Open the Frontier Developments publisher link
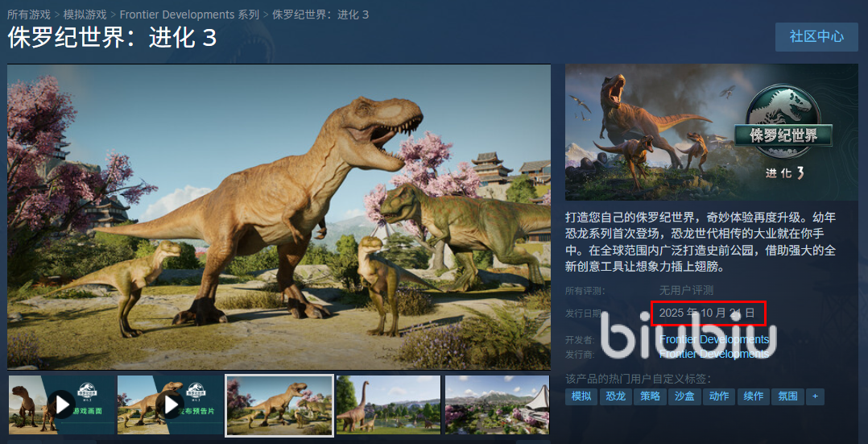Viewport: 868px width, 444px height. point(714,354)
